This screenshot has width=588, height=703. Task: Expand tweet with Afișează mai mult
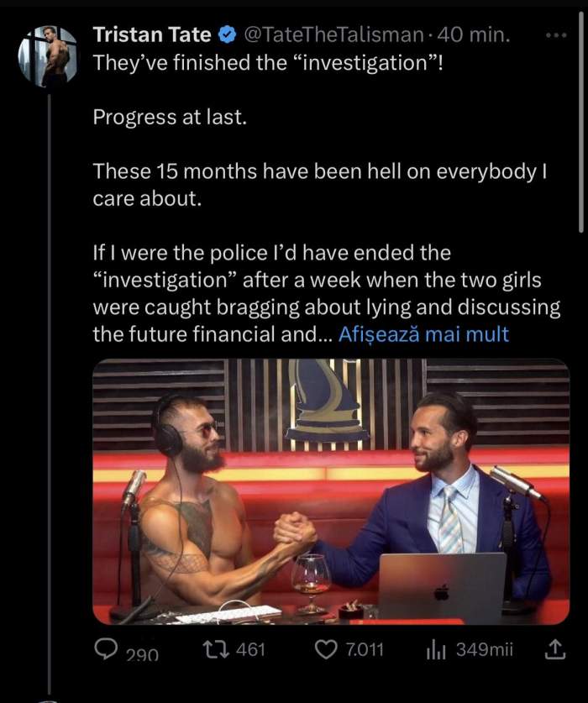pyautogui.click(x=423, y=334)
